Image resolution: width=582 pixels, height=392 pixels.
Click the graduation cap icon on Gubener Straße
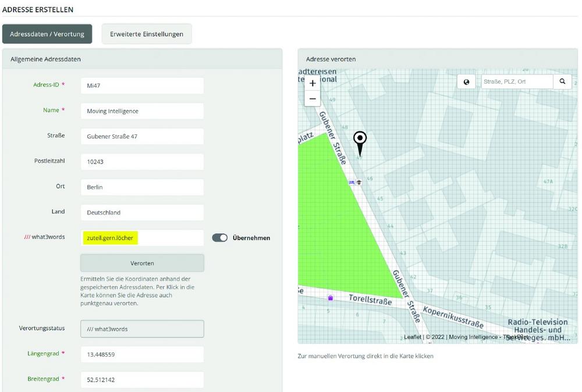[359, 182]
